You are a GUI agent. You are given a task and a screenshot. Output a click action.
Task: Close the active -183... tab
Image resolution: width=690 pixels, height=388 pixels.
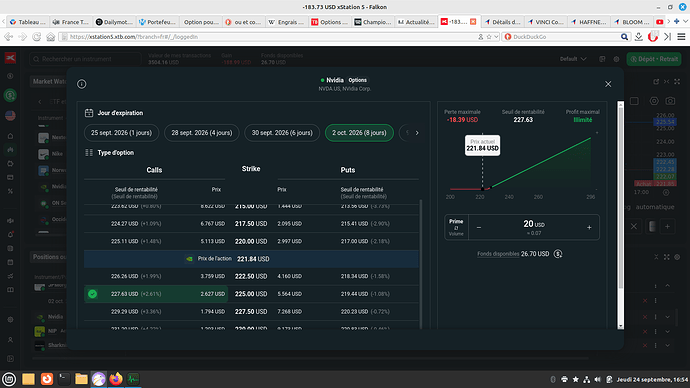click(473, 22)
